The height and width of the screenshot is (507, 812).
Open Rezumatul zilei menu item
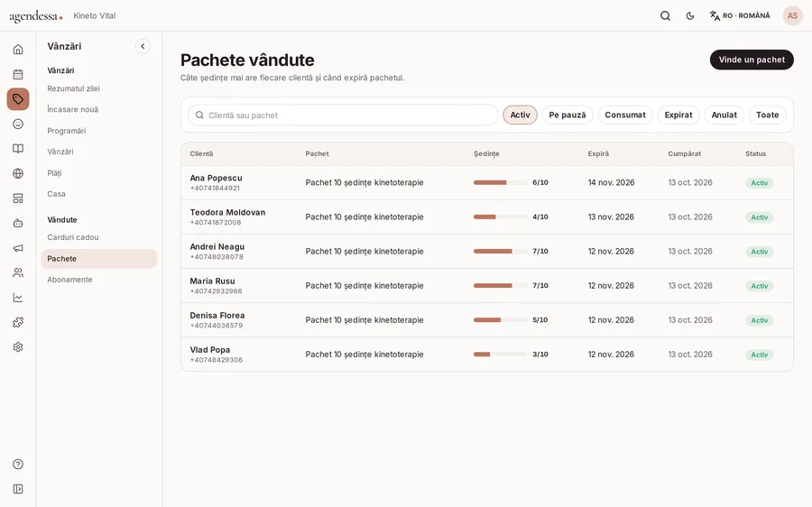point(74,88)
